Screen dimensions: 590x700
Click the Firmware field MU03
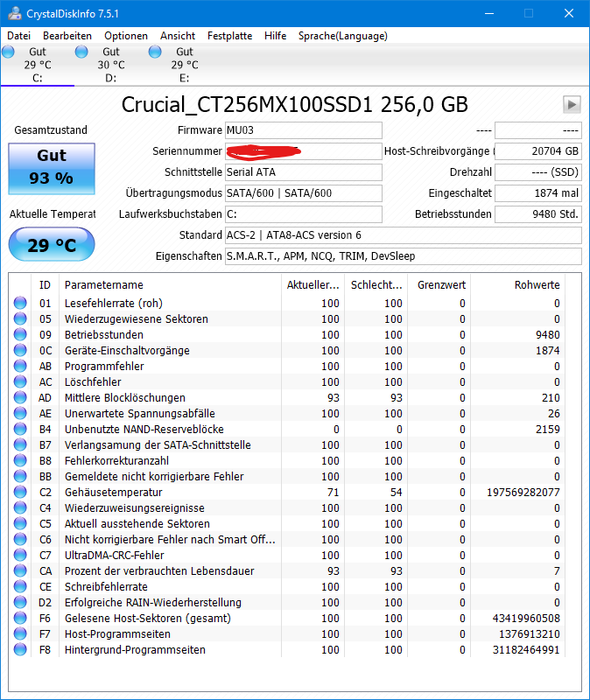(304, 130)
